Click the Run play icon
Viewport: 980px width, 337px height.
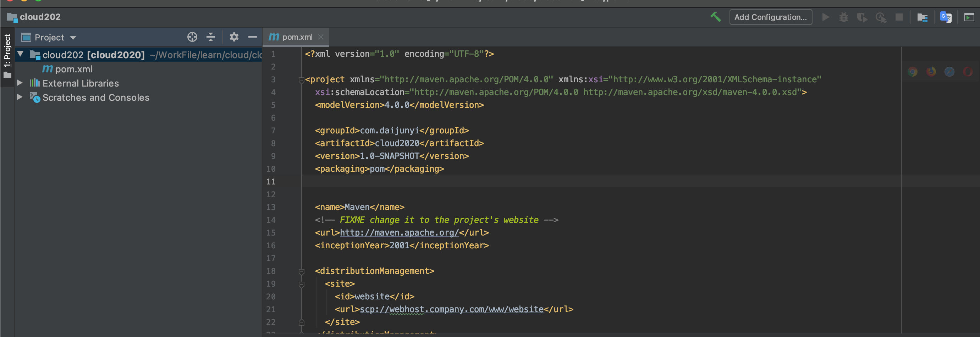tap(825, 17)
